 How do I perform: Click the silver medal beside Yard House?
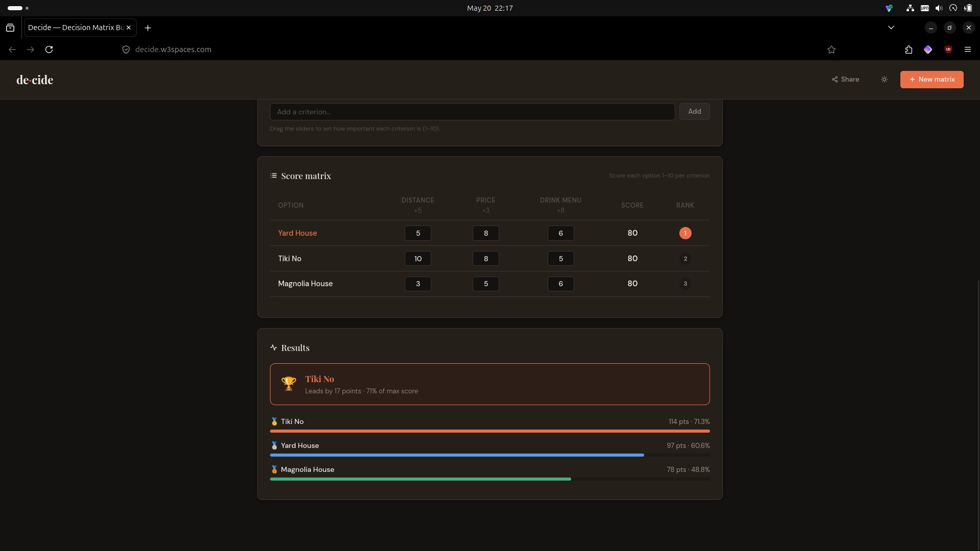274,445
